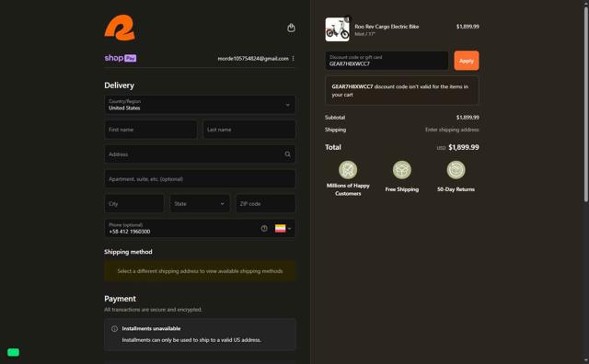The width and height of the screenshot is (589, 364).
Task: Open the cart bag icon
Action: click(291, 28)
